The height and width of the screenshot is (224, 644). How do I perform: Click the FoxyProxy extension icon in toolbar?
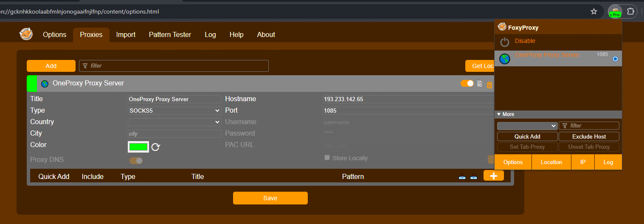(615, 11)
